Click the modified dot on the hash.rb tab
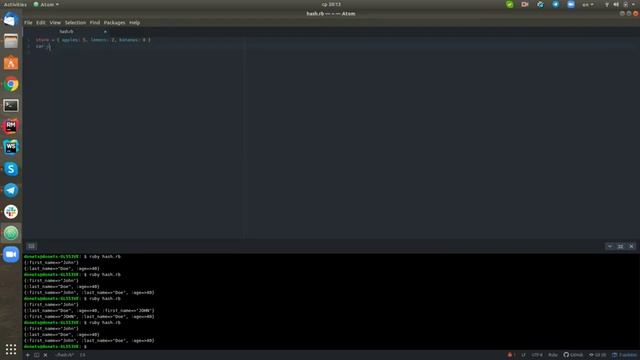 (x=105, y=31)
